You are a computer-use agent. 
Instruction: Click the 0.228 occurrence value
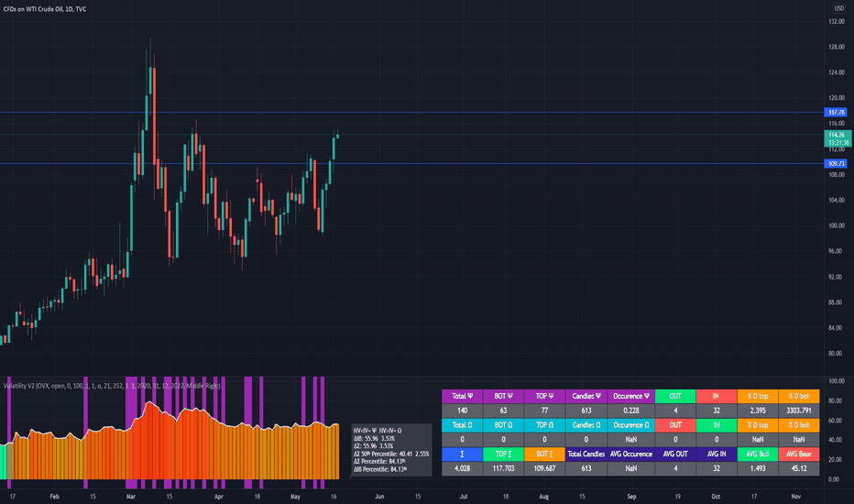pyautogui.click(x=631, y=411)
